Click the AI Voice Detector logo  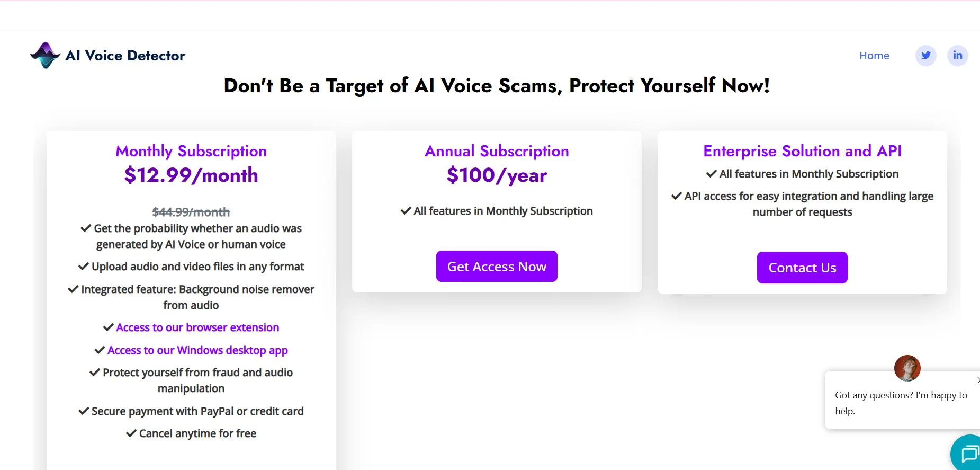(107, 55)
